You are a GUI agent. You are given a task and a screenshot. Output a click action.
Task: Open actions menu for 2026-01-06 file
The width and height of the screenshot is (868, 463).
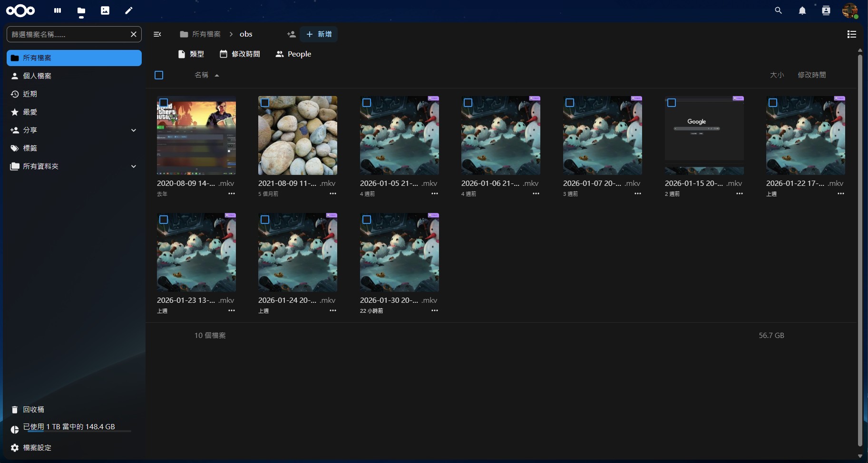tap(536, 193)
